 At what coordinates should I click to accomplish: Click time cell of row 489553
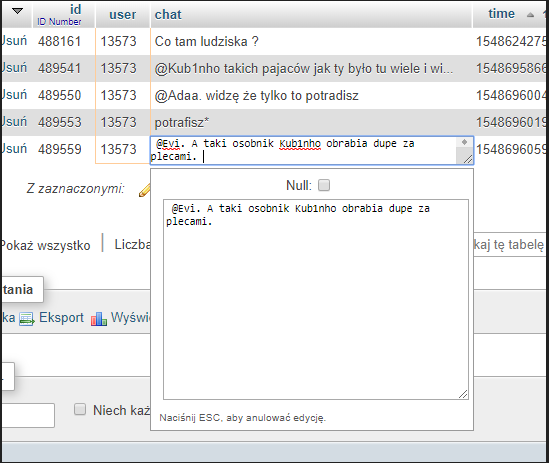pyautogui.click(x=510, y=122)
